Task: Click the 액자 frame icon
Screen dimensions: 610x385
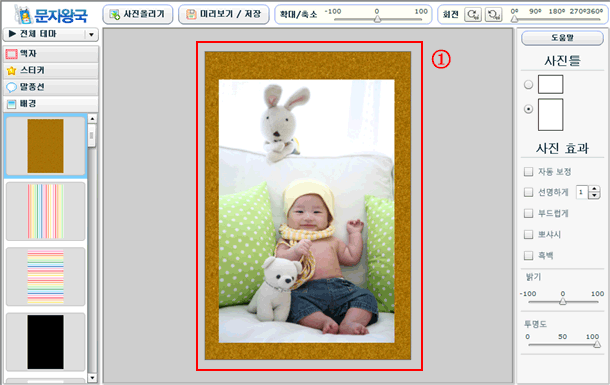Action: (x=11, y=54)
